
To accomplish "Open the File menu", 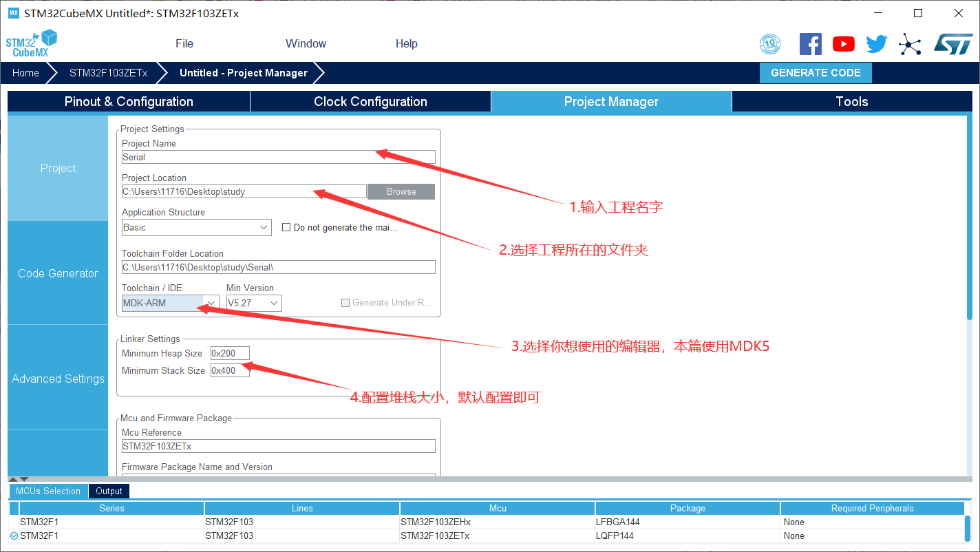I will point(184,43).
